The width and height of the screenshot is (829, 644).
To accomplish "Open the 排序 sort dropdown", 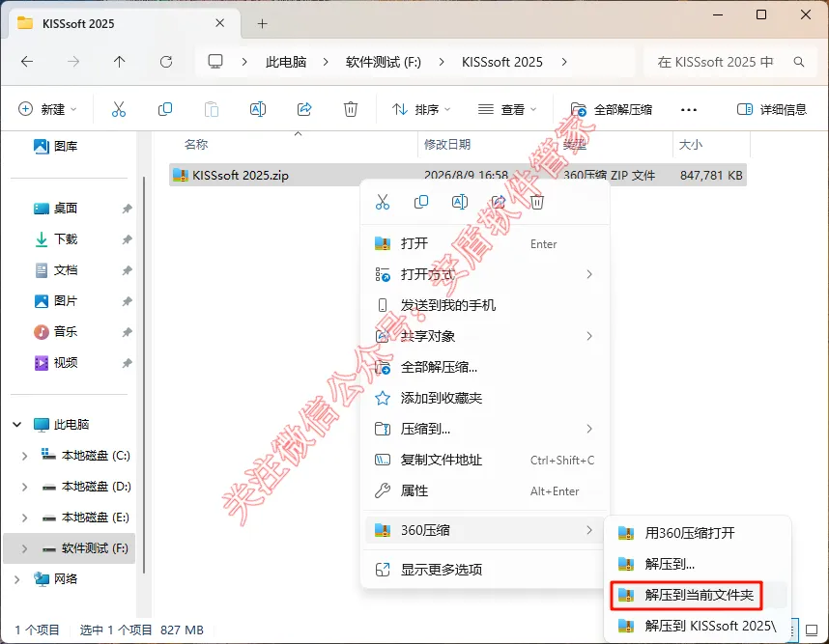I will tap(421, 109).
